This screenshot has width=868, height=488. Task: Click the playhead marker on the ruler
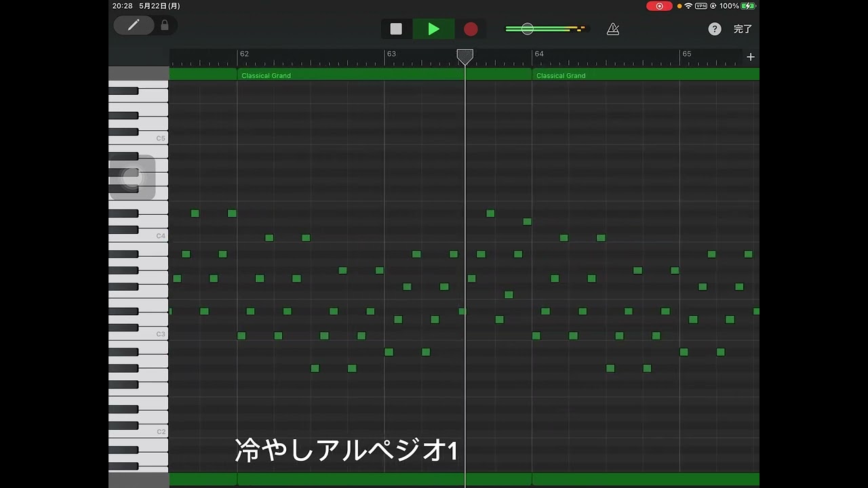click(x=465, y=57)
